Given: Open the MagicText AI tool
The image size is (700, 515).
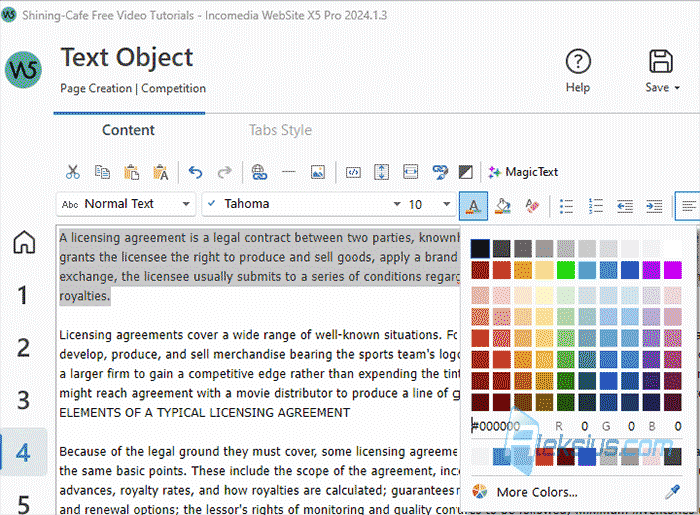Looking at the screenshot, I should click(523, 172).
